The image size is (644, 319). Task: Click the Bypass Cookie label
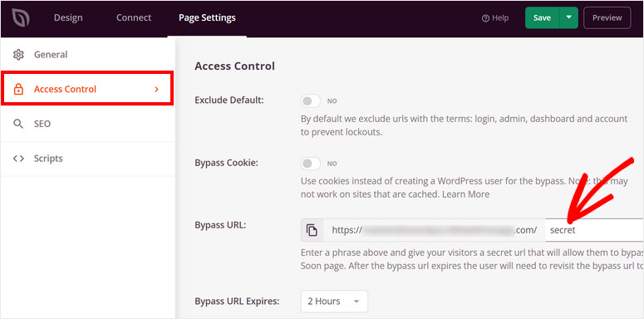pyautogui.click(x=226, y=163)
